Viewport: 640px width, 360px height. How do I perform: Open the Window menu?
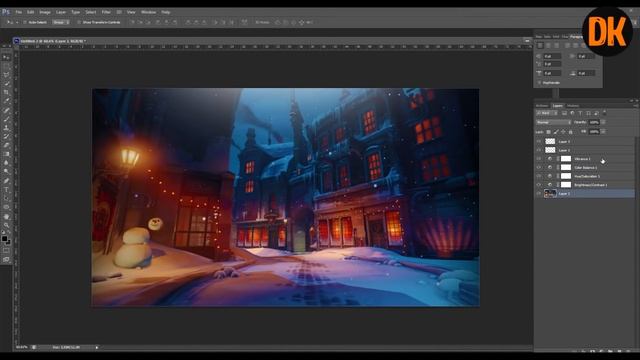pos(149,12)
